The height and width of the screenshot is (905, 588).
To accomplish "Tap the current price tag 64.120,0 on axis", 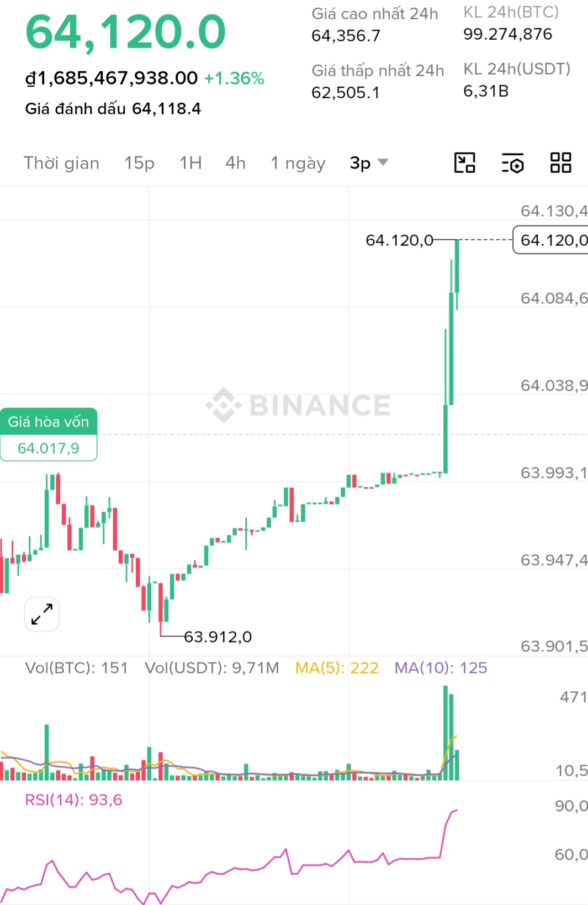I will [x=552, y=240].
